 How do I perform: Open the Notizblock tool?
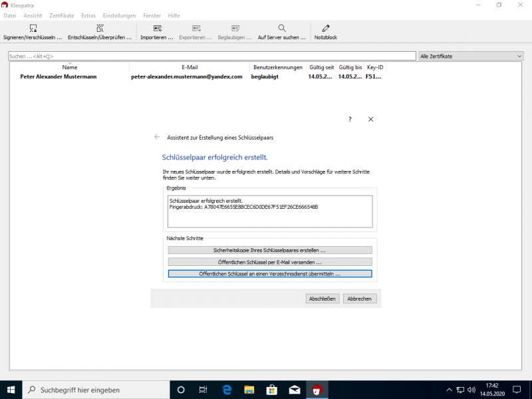click(x=325, y=29)
